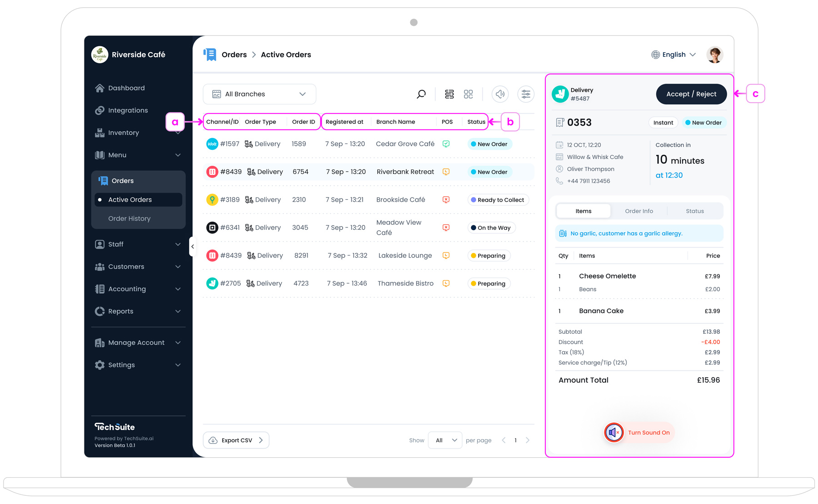Screen dimensions: 818x504
Task: Click the Wolt channel icon on order #1597
Action: tap(212, 143)
